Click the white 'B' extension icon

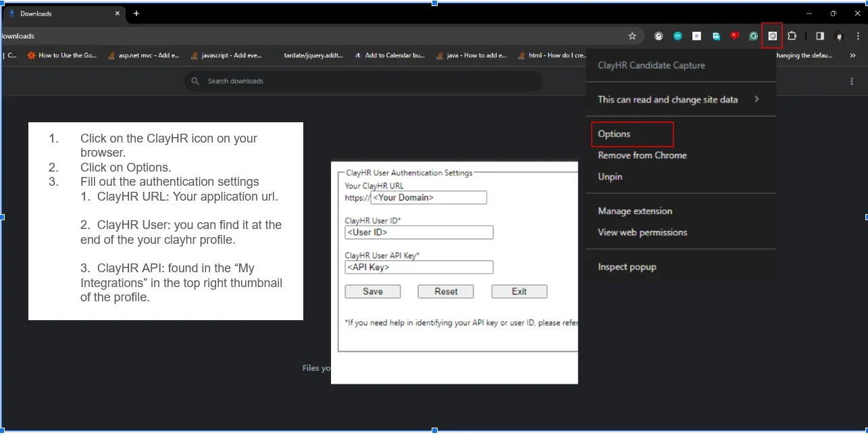pos(696,36)
